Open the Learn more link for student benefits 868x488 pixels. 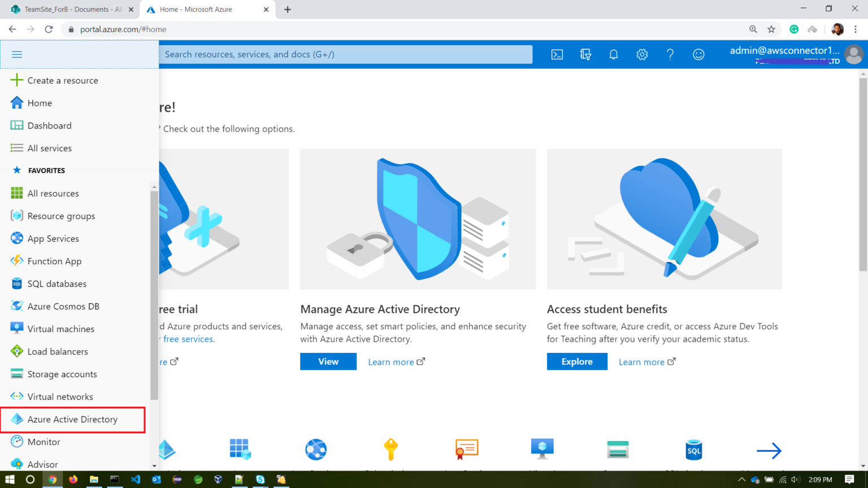tap(641, 361)
